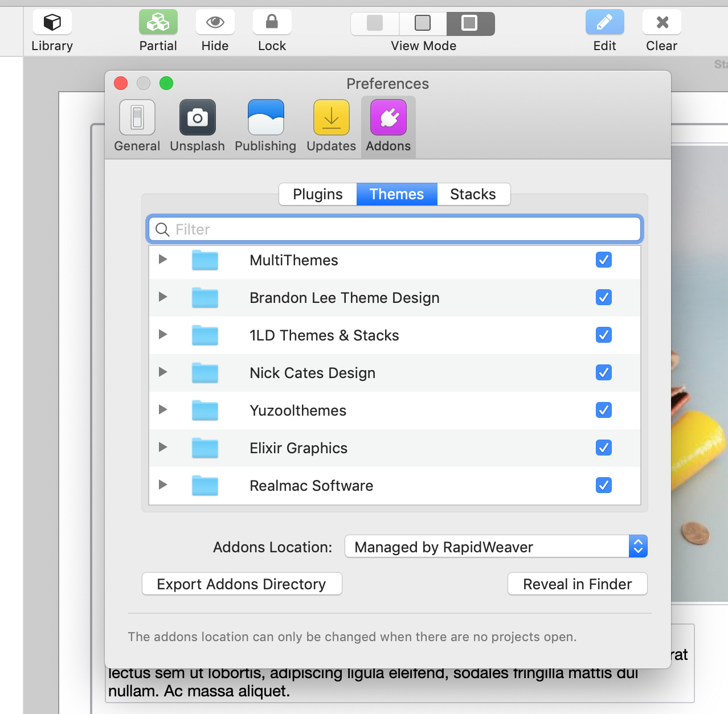The image size is (728, 714).
Task: Expand the 1LD Themes & Stacks row
Action: point(163,334)
